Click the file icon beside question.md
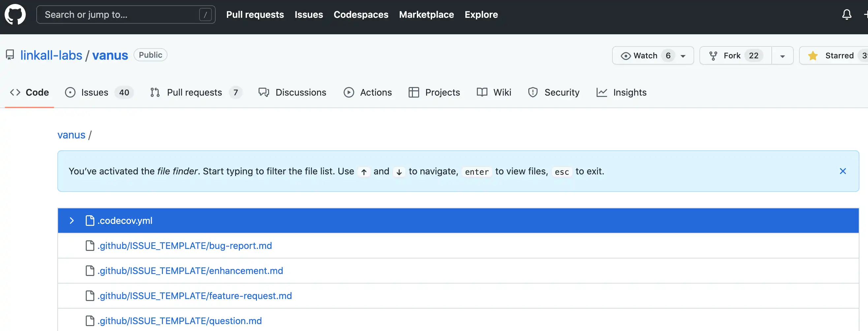The height and width of the screenshot is (331, 868). [90, 321]
